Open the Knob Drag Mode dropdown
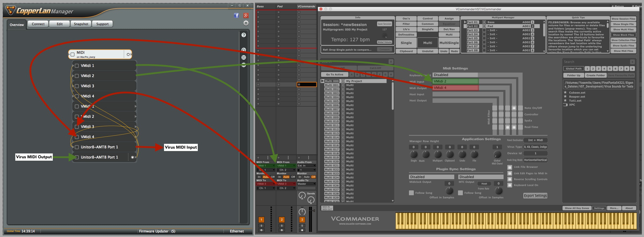The height and width of the screenshot is (237, 644). [535, 160]
